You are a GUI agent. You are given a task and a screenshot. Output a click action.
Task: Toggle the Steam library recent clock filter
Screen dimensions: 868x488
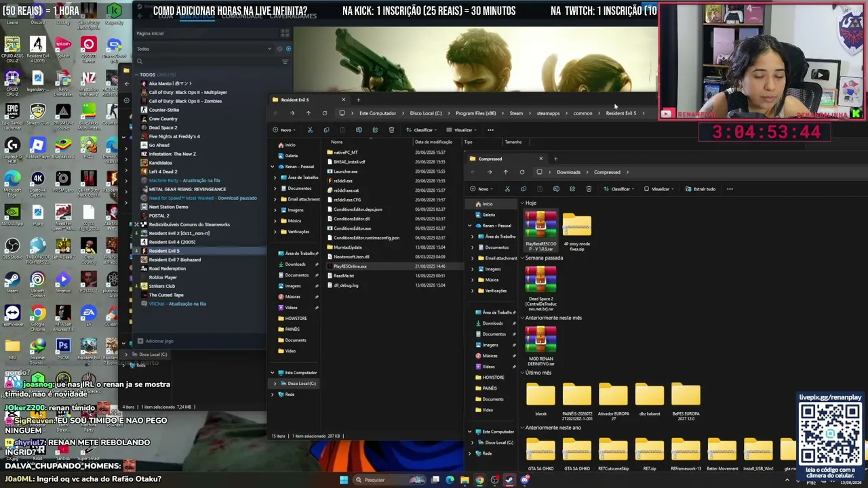[279, 49]
